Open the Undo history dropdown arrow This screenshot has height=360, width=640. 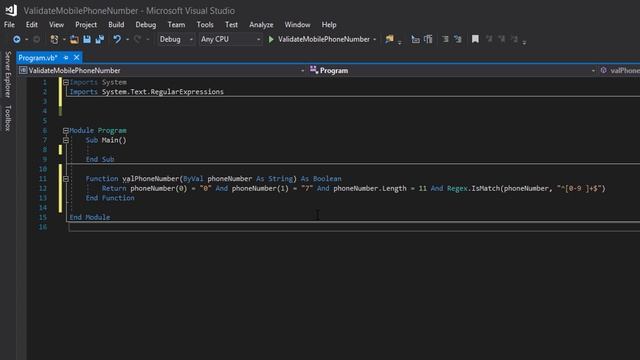(x=127, y=39)
